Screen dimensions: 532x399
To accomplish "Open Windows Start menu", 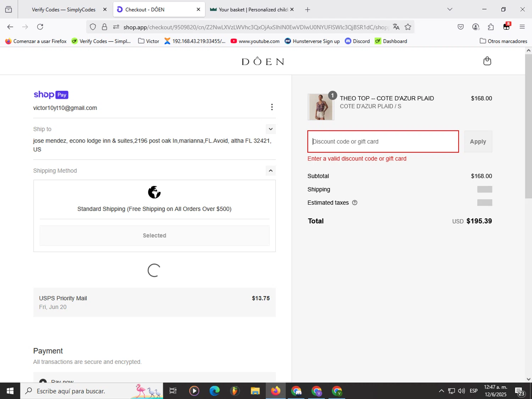I will (x=10, y=391).
